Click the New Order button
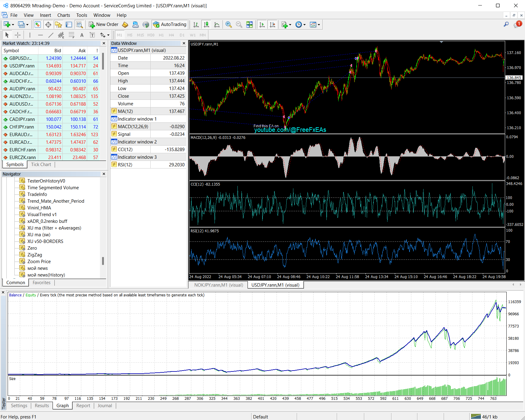This screenshot has width=525, height=420. tap(104, 25)
